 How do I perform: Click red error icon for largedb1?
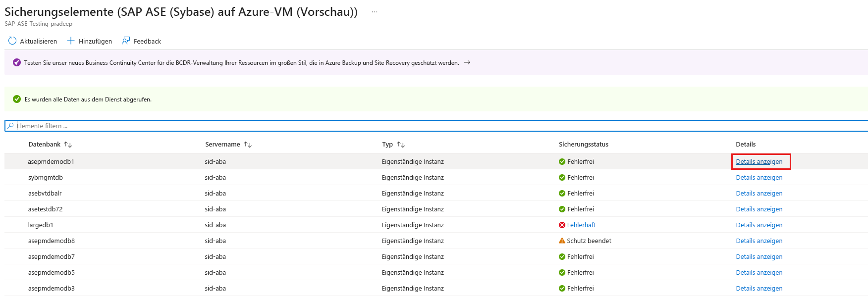point(562,225)
